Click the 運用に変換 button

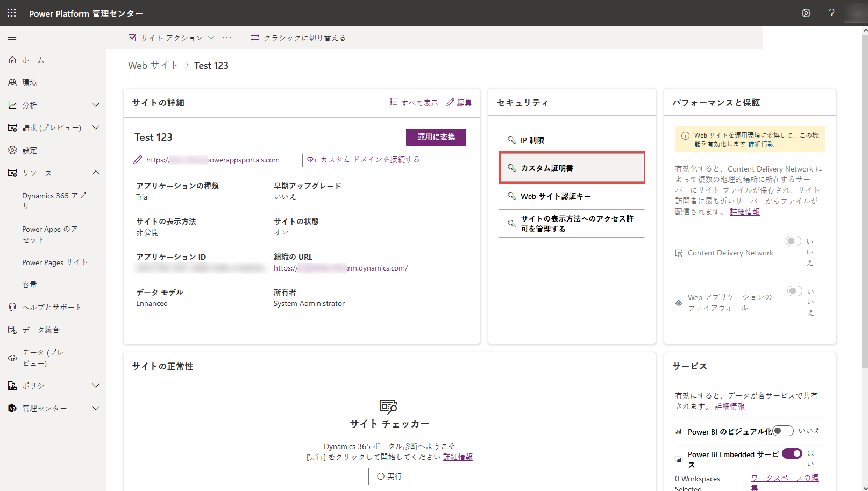(436, 137)
